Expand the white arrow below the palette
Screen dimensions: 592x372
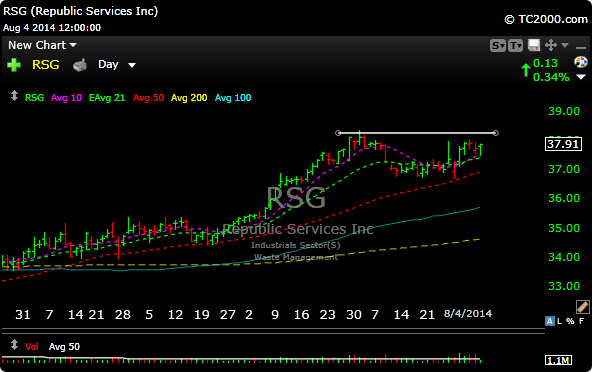point(581,77)
